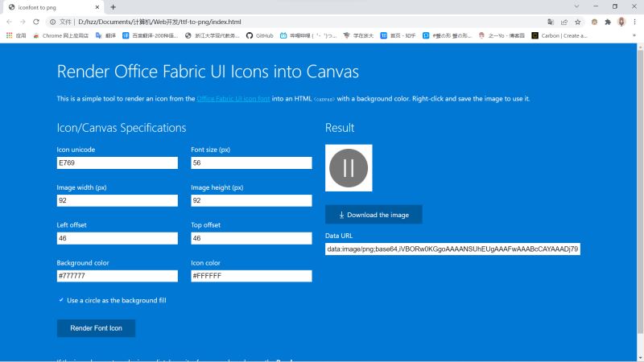644x362 pixels.
Task: Expand the bookmarks overflow chevron
Action: pyautogui.click(x=634, y=35)
